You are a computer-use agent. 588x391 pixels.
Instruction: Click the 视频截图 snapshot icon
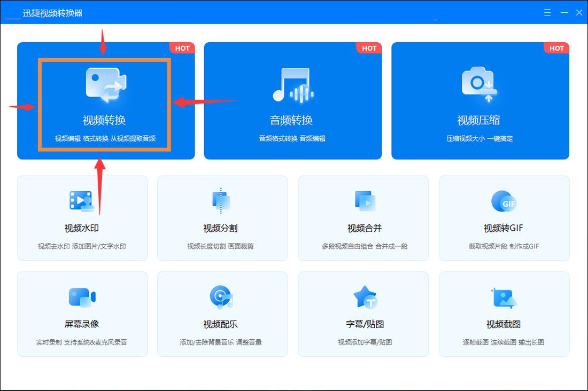coord(504,296)
